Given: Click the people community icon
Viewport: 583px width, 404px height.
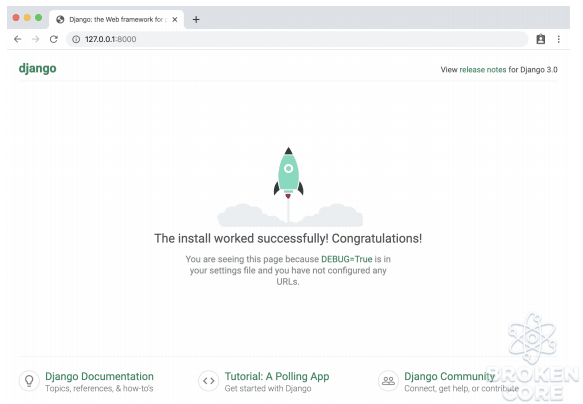Looking at the screenshot, I should point(388,381).
